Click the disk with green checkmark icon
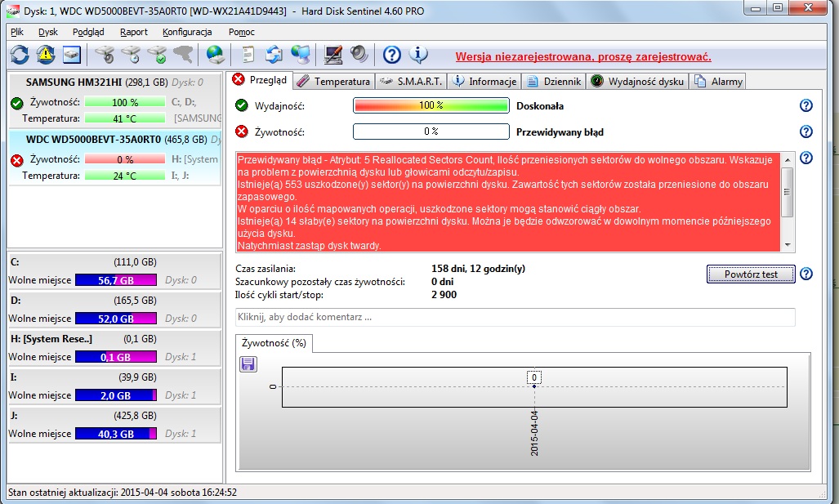The image size is (839, 504). coord(157,55)
